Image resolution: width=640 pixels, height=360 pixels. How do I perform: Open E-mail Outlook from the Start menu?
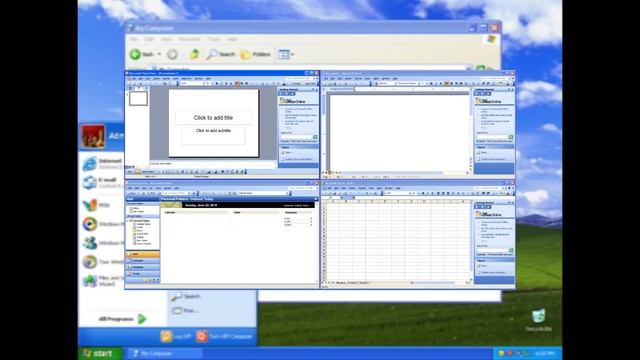[102, 182]
